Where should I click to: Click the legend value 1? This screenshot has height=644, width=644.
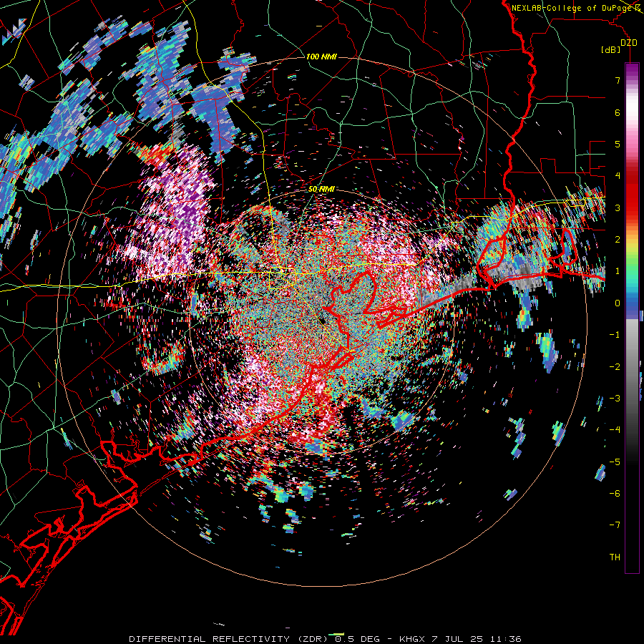pyautogui.click(x=618, y=271)
